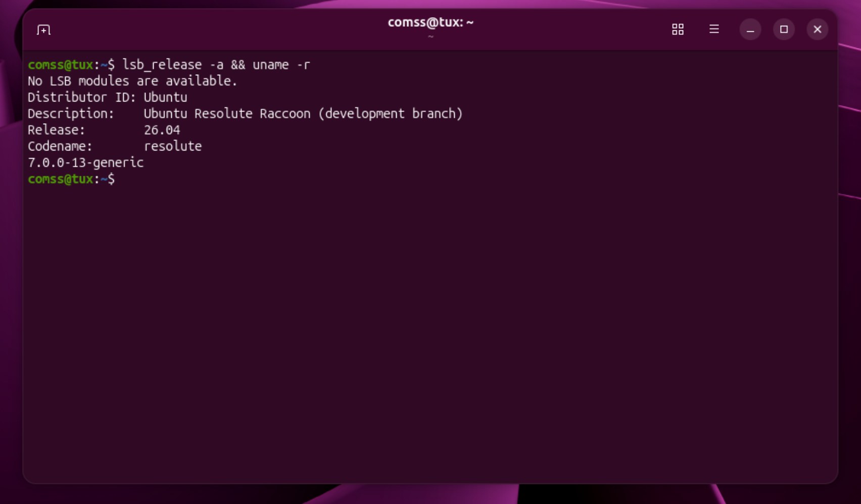Maximize the terminal window
Viewport: 861px width, 504px height.
(x=784, y=29)
